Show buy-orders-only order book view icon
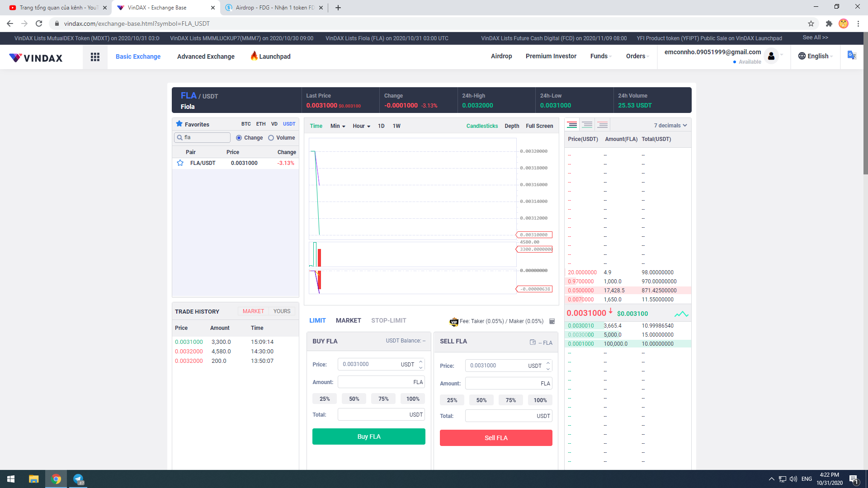This screenshot has width=868, height=488. (x=587, y=125)
